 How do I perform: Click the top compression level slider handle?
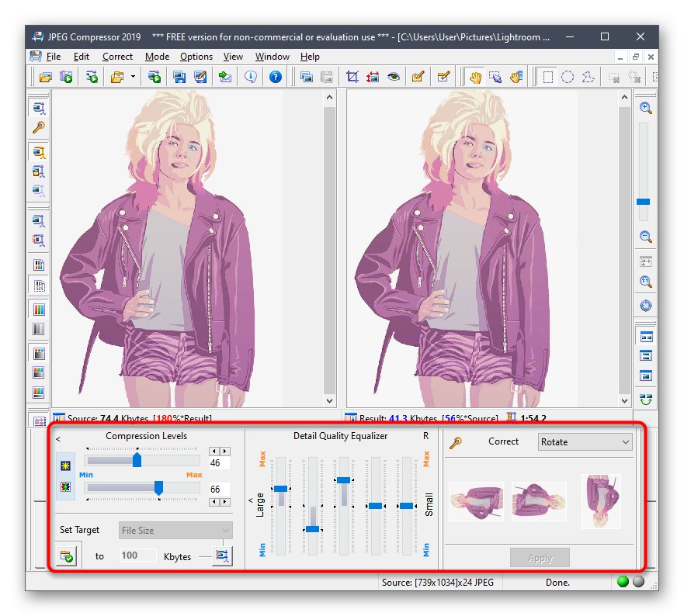[x=137, y=460]
